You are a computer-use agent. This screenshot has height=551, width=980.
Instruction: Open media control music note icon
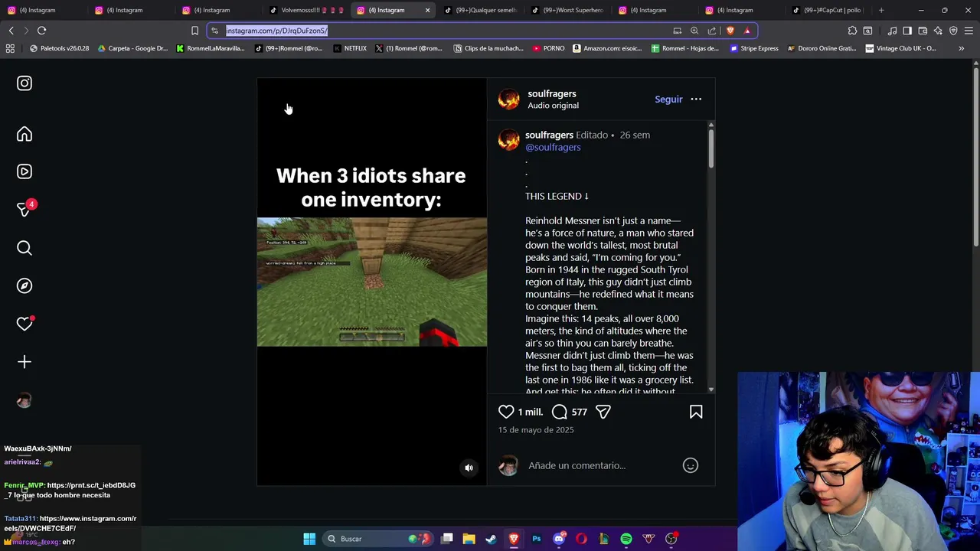(x=892, y=31)
